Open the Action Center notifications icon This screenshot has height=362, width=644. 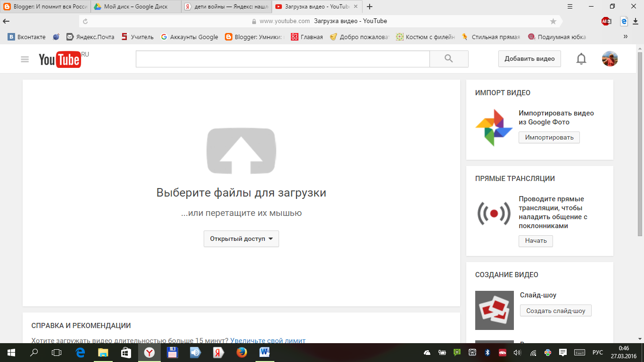pyautogui.click(x=562, y=353)
